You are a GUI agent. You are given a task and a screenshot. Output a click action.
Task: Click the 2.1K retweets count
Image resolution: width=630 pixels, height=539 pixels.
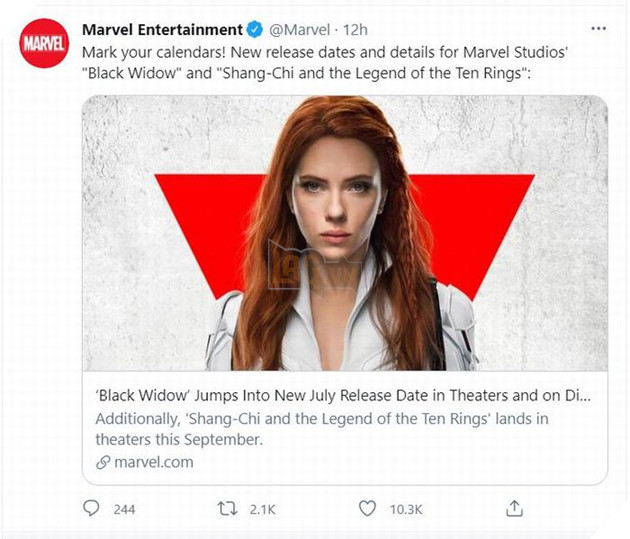262,510
